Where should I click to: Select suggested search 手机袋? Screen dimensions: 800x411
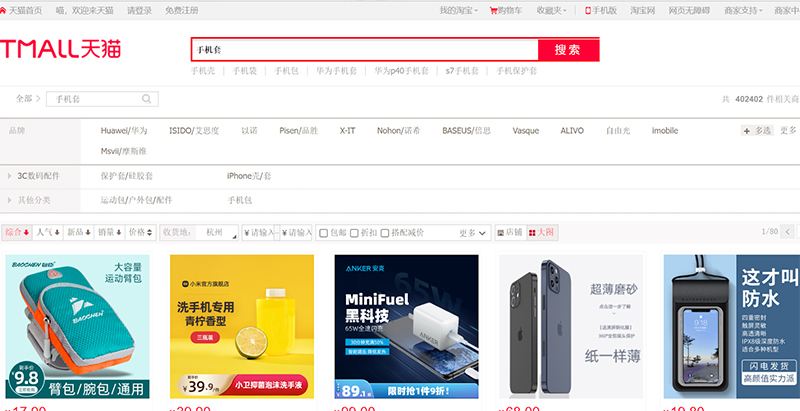pyautogui.click(x=245, y=71)
